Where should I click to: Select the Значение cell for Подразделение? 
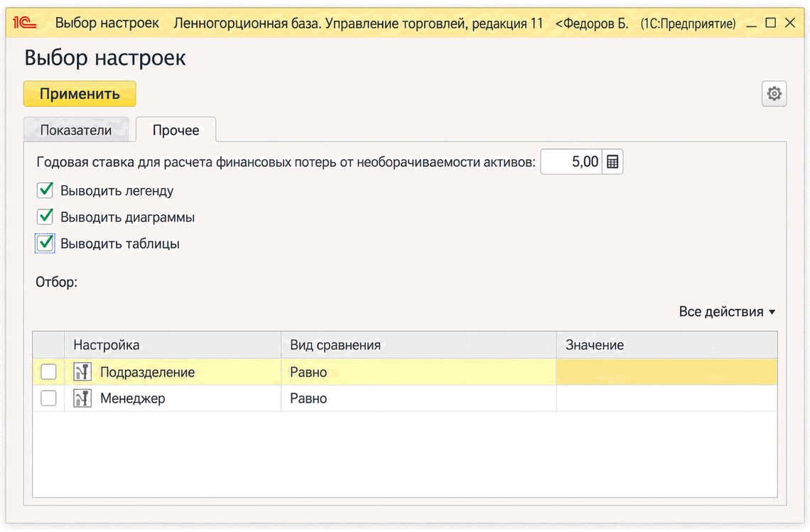point(667,372)
